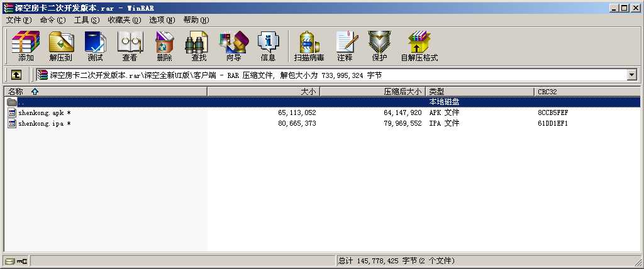The height and width of the screenshot is (269, 644).
Task: Click packed size 79,969,552
Action: (402, 123)
